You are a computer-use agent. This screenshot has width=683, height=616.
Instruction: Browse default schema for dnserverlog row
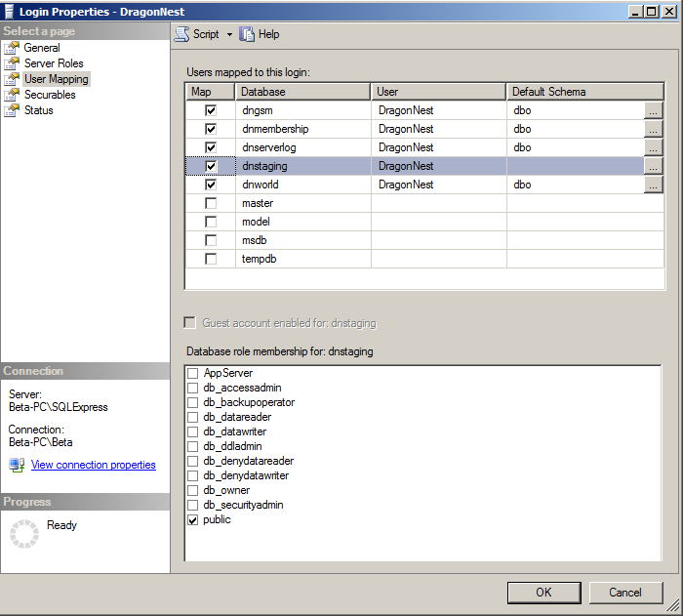(x=654, y=147)
